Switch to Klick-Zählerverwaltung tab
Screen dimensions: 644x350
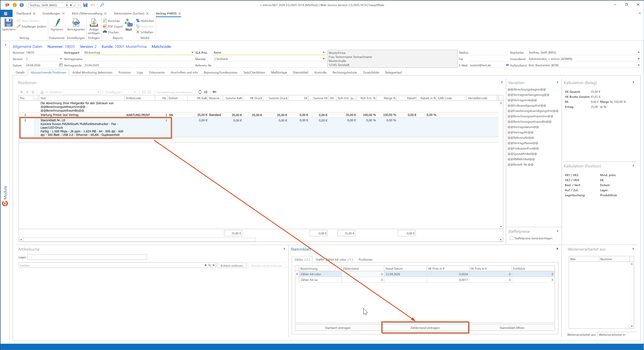pyautogui.click(x=87, y=14)
